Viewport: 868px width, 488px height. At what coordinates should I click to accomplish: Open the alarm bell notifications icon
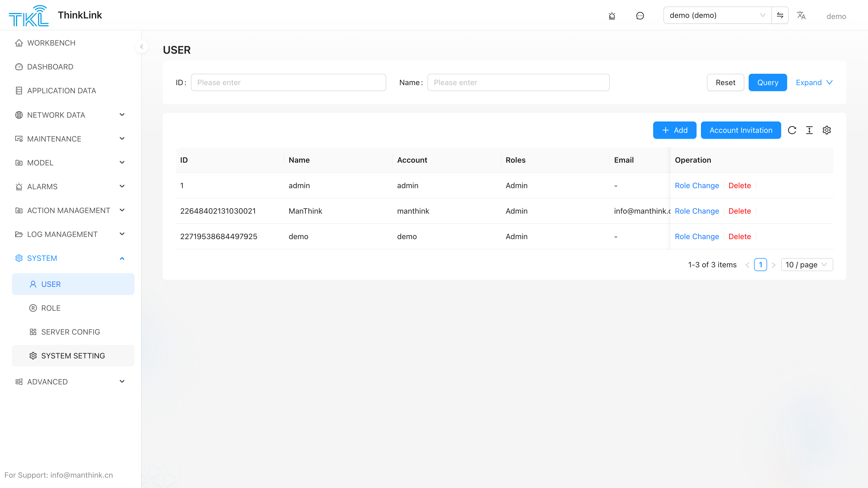(x=612, y=16)
